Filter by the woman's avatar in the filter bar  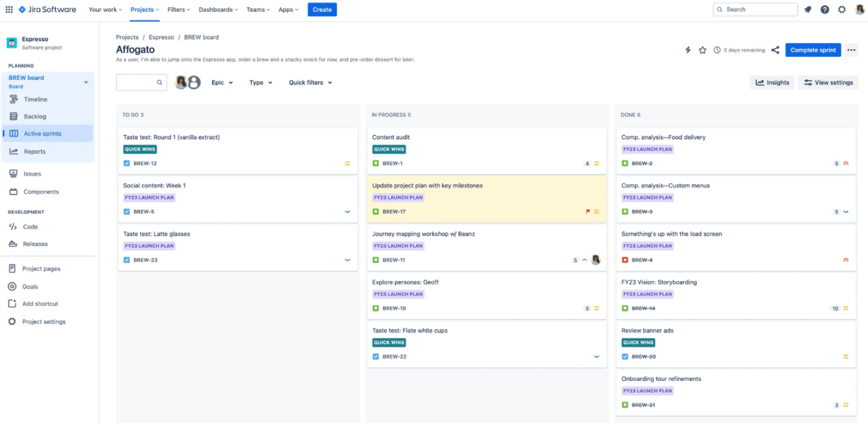coord(181,82)
